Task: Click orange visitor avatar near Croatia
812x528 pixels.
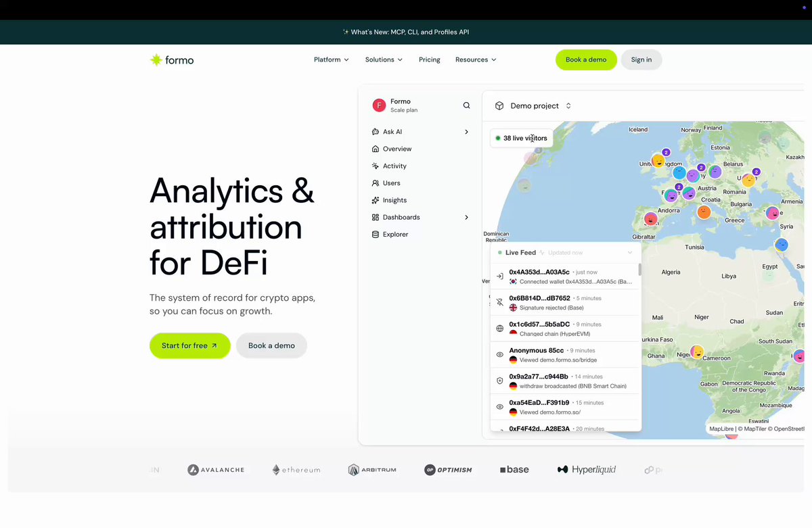Action: 704,212
